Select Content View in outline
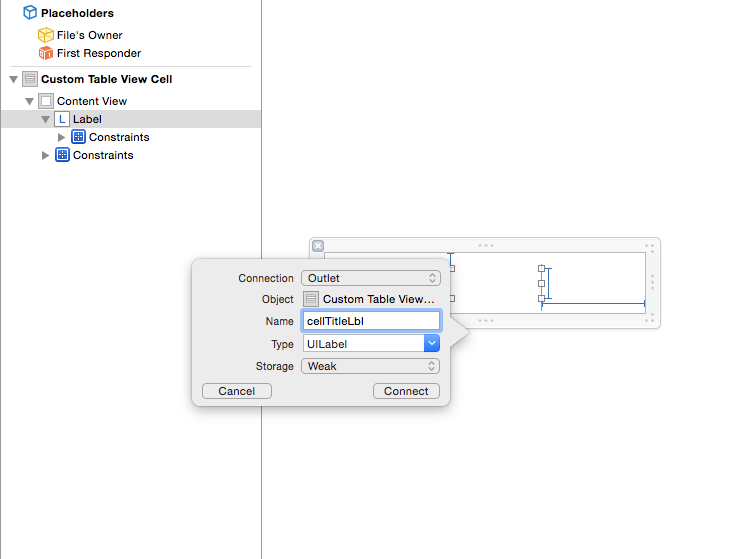The height and width of the screenshot is (559, 756). click(x=92, y=101)
